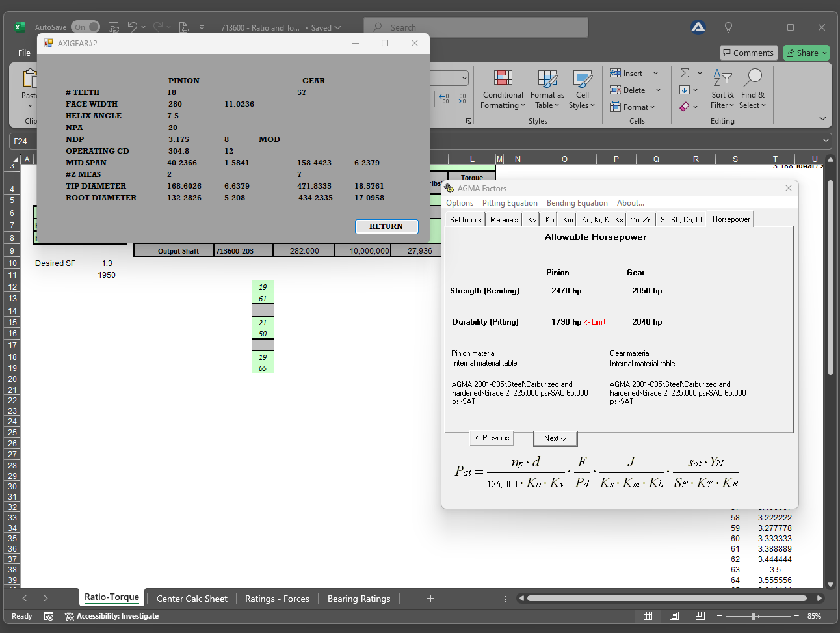The width and height of the screenshot is (840, 633).
Task: Expand the formula bar chevron
Action: tap(826, 141)
